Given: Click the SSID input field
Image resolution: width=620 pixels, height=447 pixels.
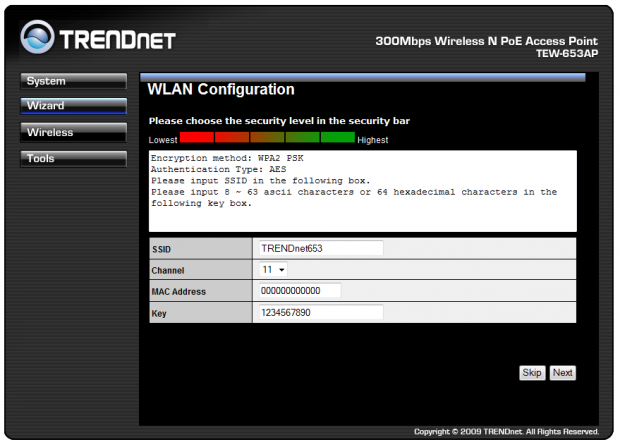Looking at the screenshot, I should coord(321,248).
